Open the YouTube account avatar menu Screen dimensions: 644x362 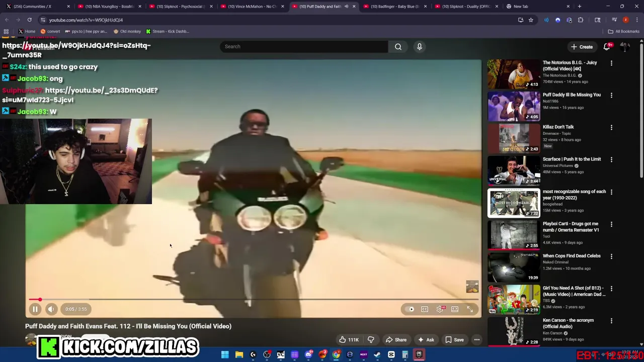[625, 47]
